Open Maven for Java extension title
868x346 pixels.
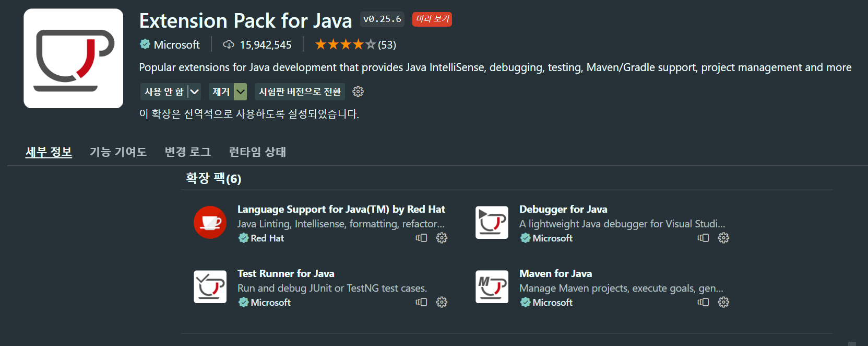coord(555,273)
